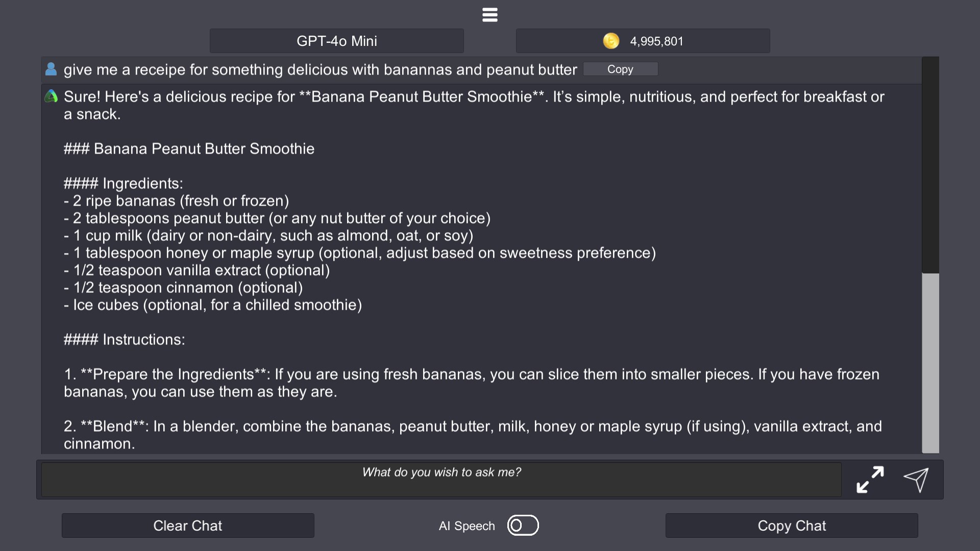
Task: Click the 4,995,801 coin balance
Action: point(656,41)
